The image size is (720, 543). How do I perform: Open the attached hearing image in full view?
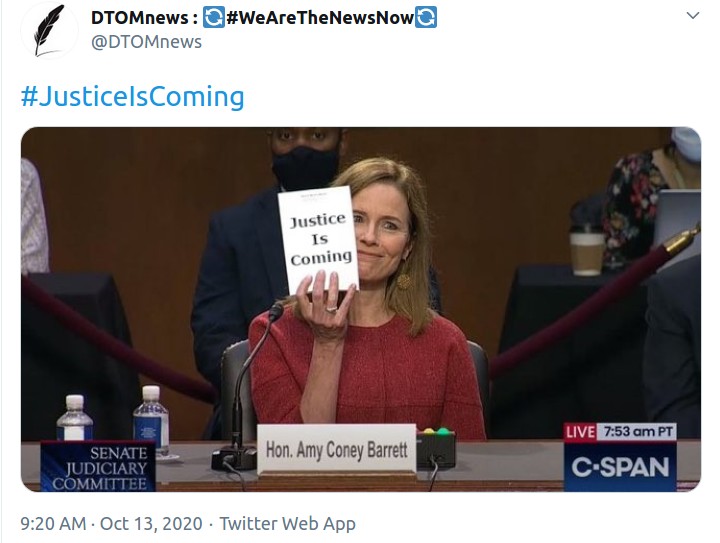tap(361, 309)
